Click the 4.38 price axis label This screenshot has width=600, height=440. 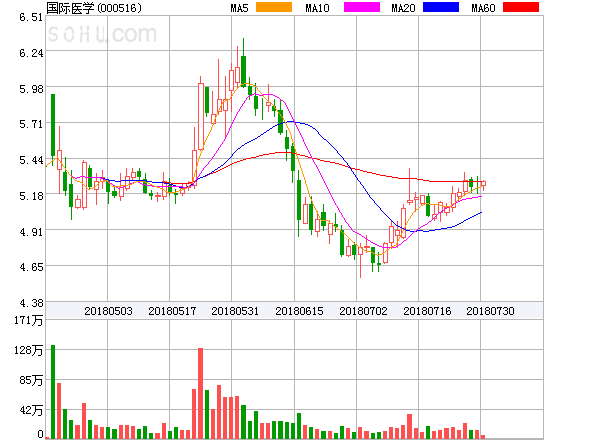point(31,303)
